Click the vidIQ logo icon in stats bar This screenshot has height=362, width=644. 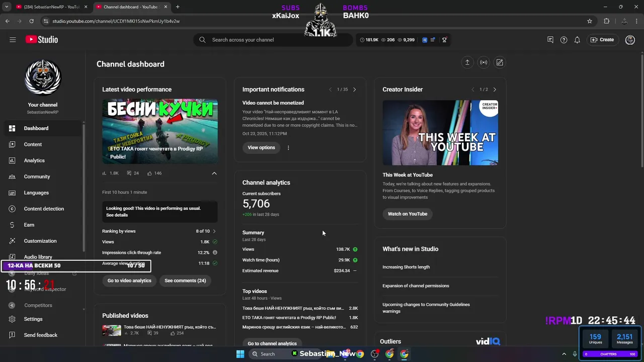[x=425, y=40]
